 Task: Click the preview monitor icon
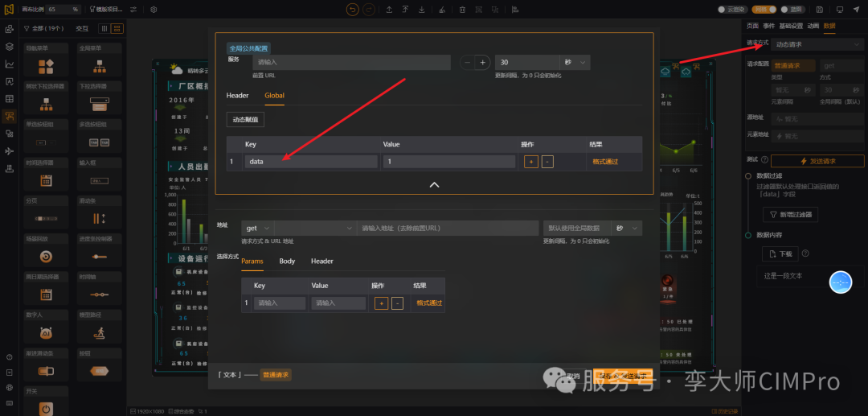coord(840,10)
